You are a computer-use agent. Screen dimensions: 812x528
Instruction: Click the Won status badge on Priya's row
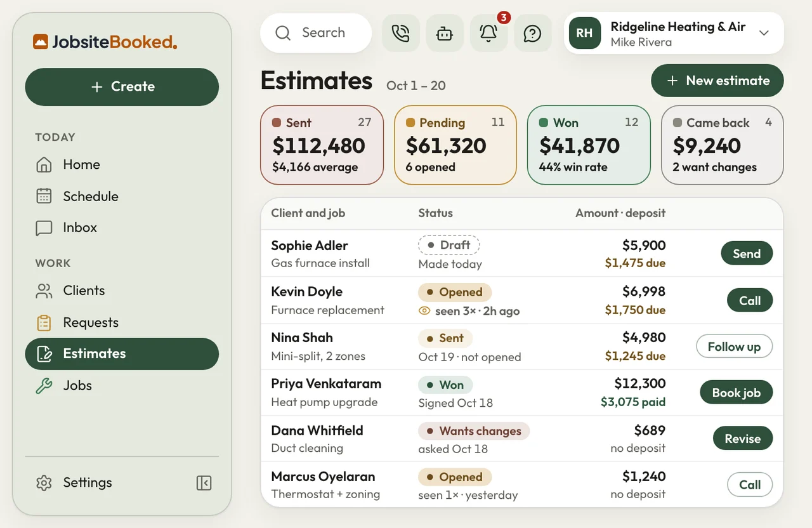pos(445,385)
